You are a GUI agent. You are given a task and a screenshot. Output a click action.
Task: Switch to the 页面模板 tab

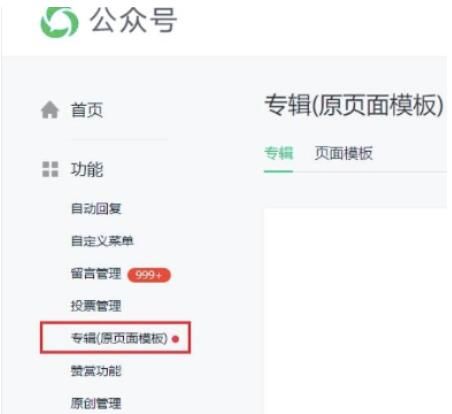344,154
